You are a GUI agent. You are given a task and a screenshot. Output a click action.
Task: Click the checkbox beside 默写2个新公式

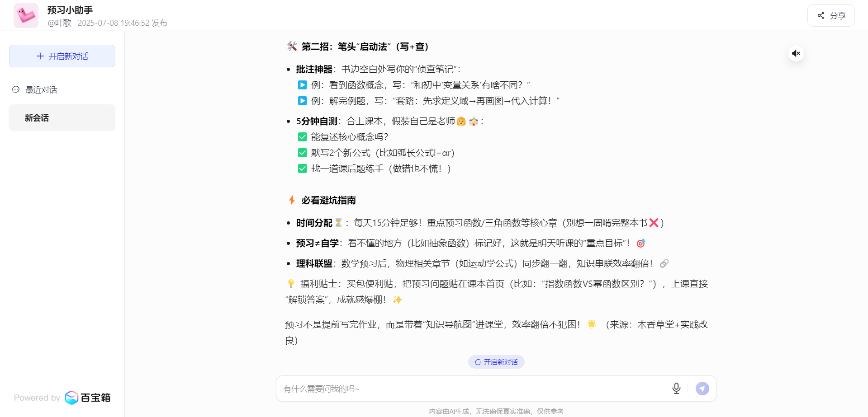(x=303, y=153)
